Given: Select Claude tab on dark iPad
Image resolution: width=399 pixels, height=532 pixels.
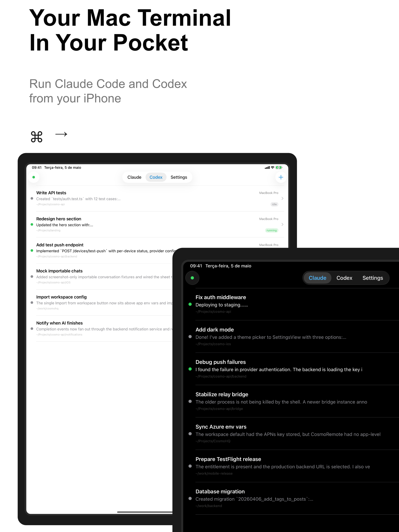Looking at the screenshot, I should tap(317, 278).
